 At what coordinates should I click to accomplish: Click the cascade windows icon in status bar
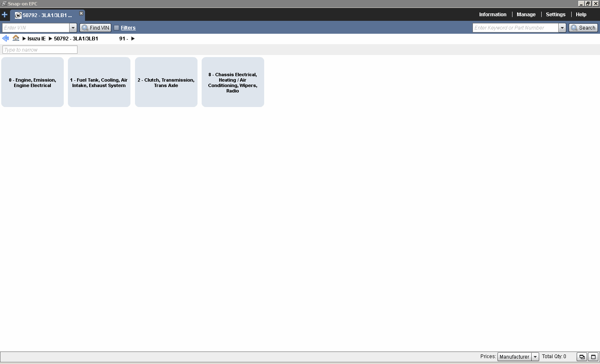coord(582,357)
